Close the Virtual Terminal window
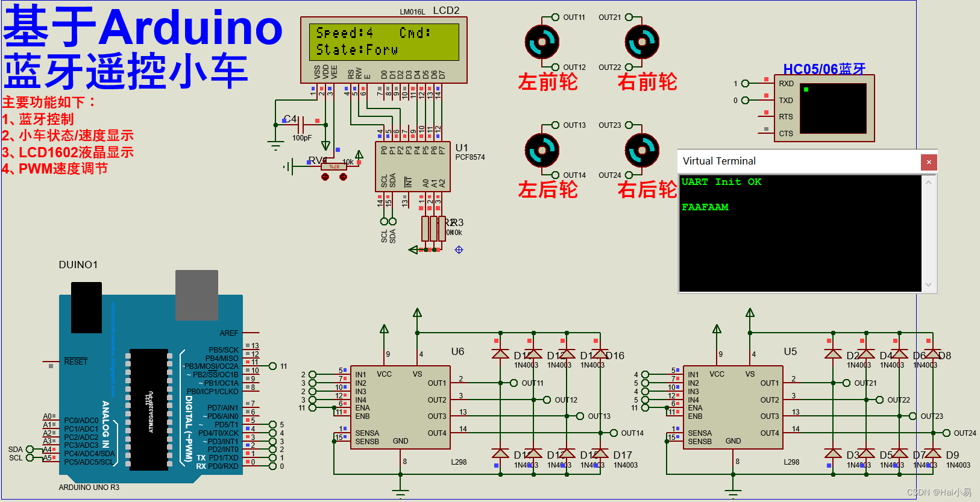Image resolution: width=980 pixels, height=502 pixels. (x=929, y=162)
